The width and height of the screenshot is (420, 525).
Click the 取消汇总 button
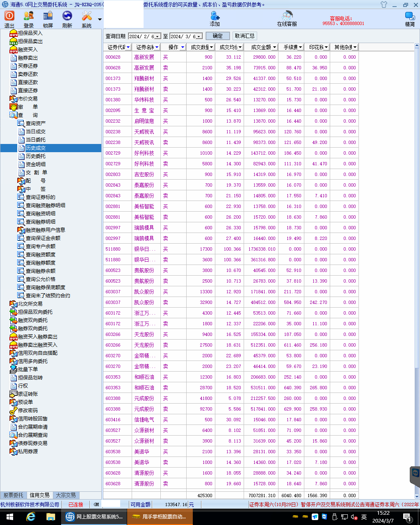tap(245, 36)
